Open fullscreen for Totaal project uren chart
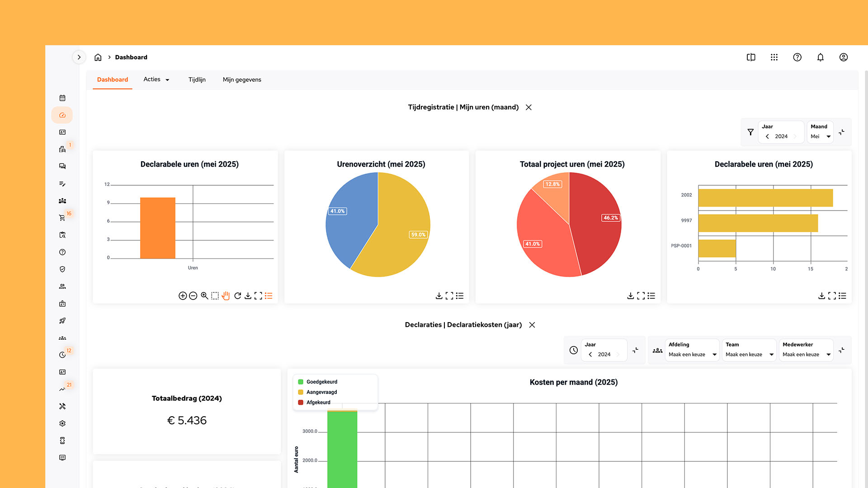 (x=641, y=296)
